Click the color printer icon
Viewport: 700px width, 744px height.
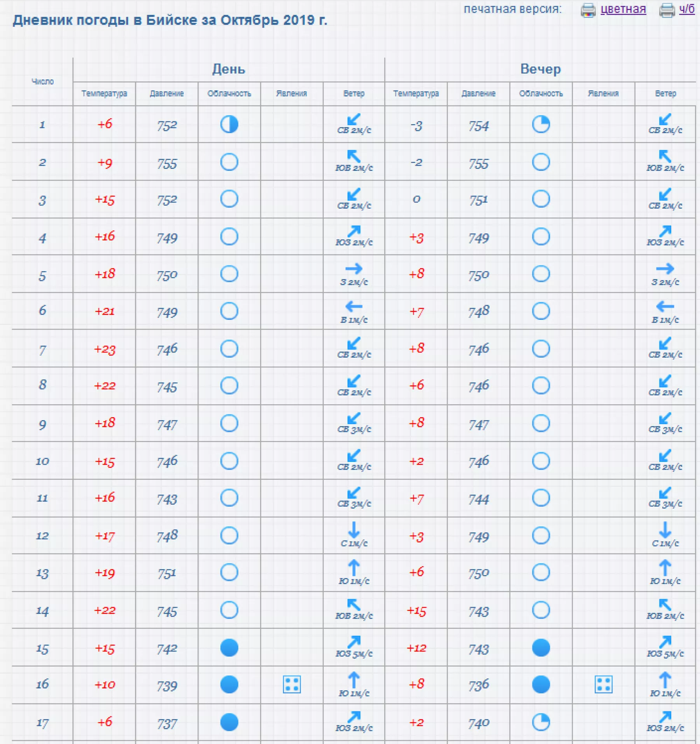(588, 10)
